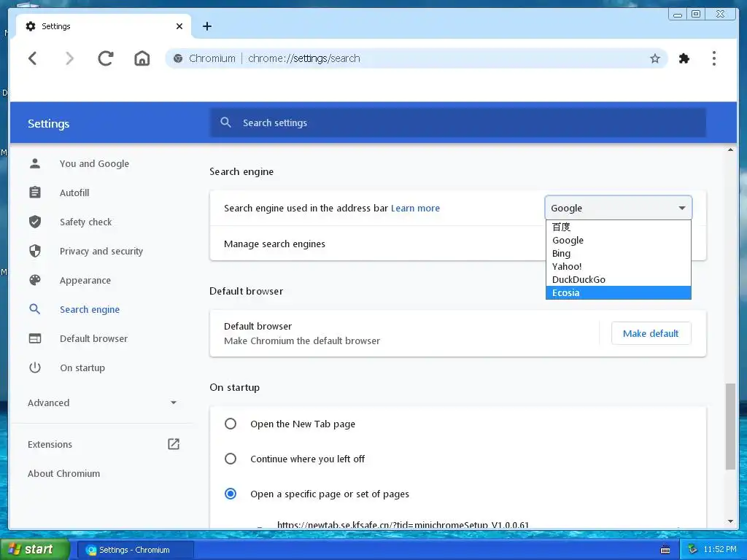Select Open the New Tab page option

click(x=231, y=424)
